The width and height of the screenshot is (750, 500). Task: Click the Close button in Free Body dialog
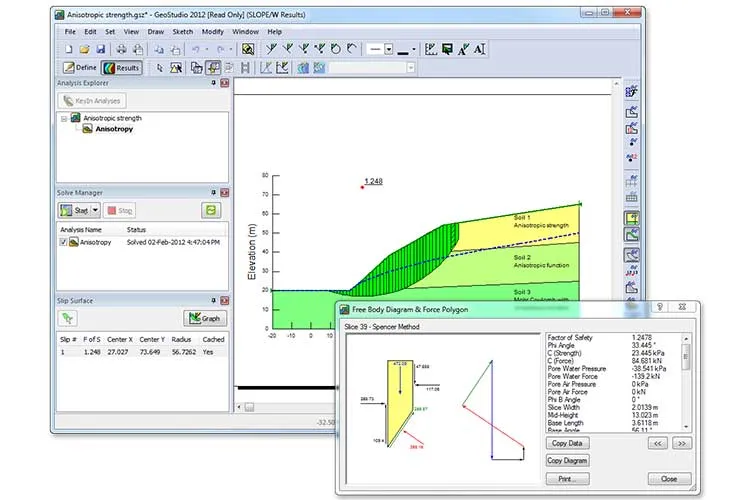[669, 478]
